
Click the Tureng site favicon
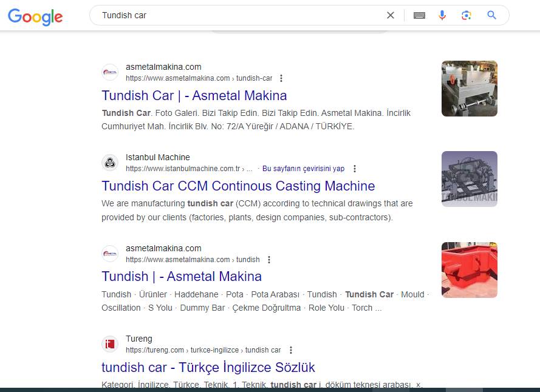(x=110, y=344)
